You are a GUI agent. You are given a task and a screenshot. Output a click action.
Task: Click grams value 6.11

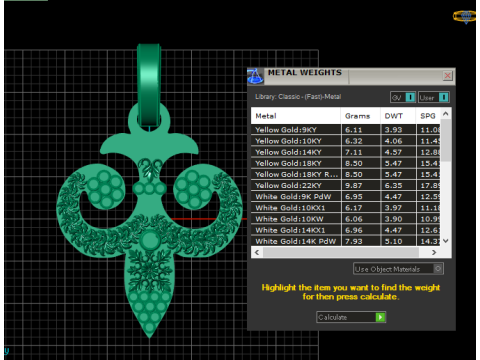click(353, 130)
